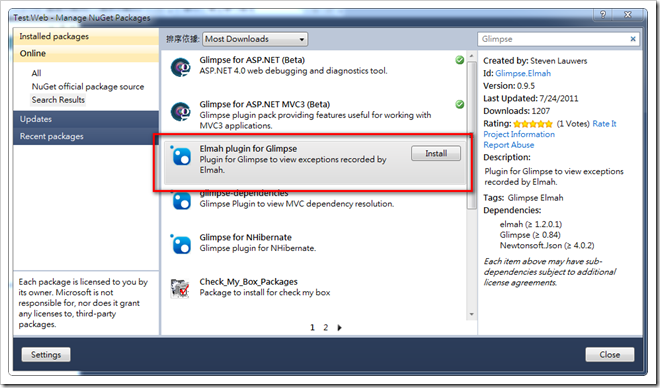
Task: Click the installed checkmark on Glimpse for ASP.NET MVC3
Action: pyautogui.click(x=460, y=104)
